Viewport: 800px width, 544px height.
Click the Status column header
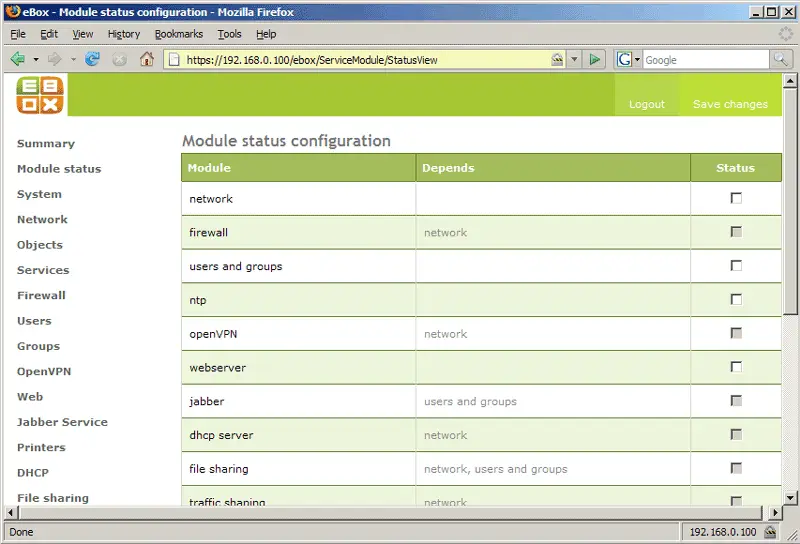736,168
